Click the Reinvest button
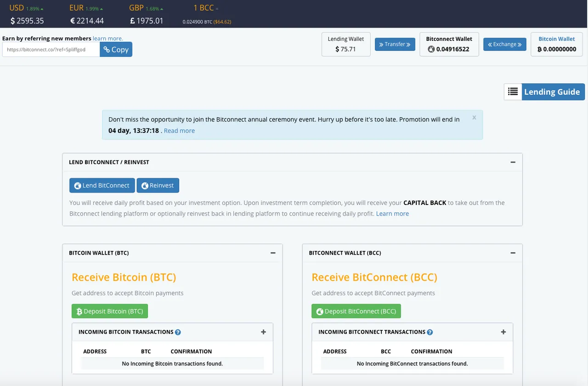The image size is (588, 386). tap(158, 185)
